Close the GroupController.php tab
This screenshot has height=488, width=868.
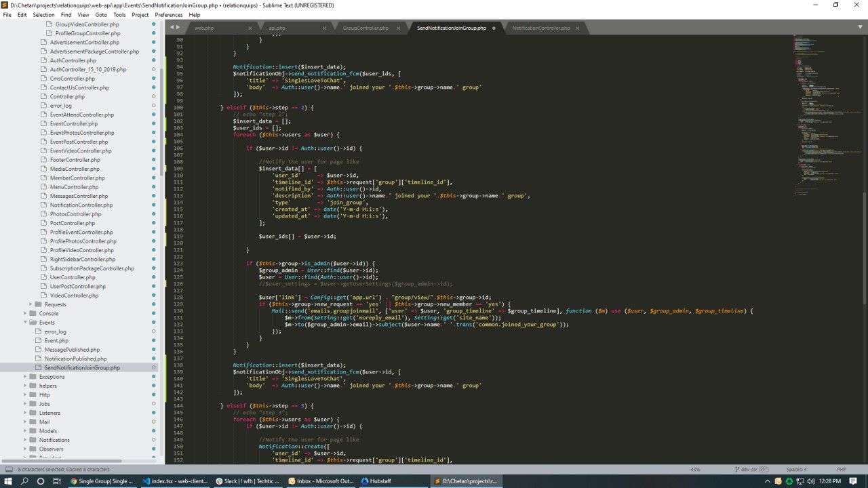(x=399, y=28)
